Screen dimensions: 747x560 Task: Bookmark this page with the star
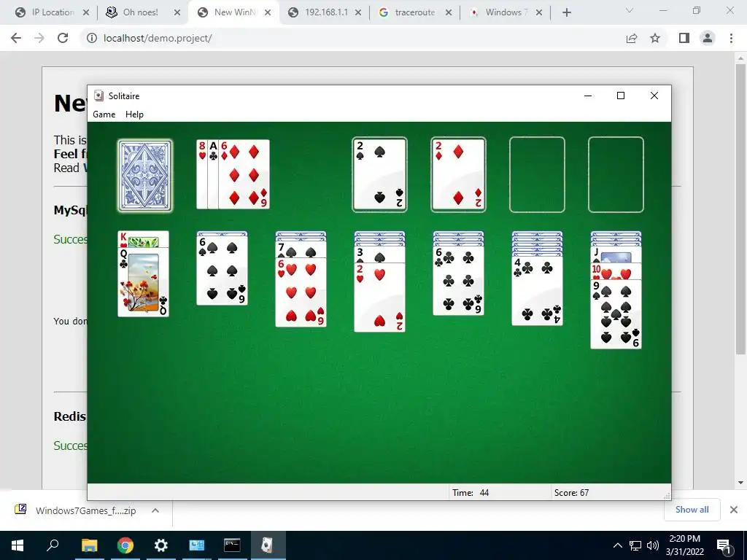pos(655,38)
